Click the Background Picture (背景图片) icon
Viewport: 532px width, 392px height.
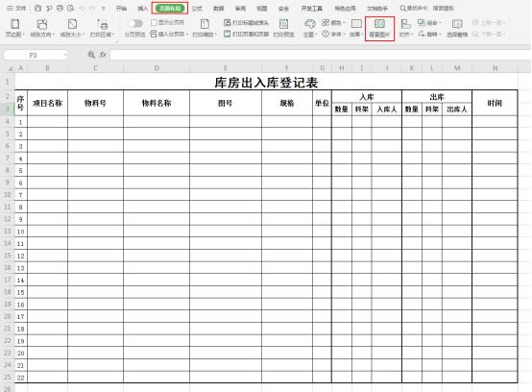(x=379, y=24)
